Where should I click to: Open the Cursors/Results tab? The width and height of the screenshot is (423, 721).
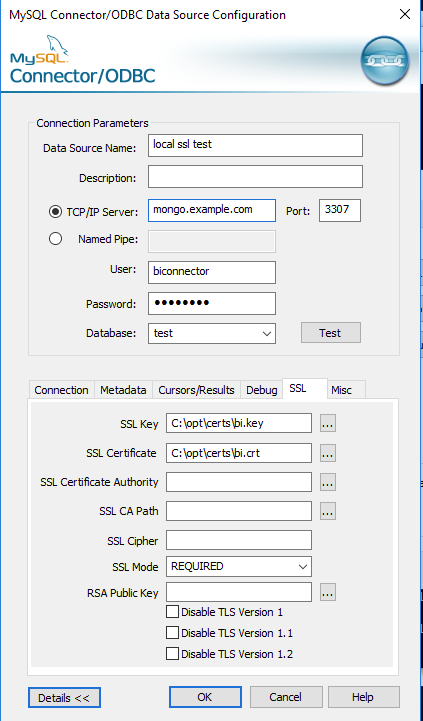(196, 390)
